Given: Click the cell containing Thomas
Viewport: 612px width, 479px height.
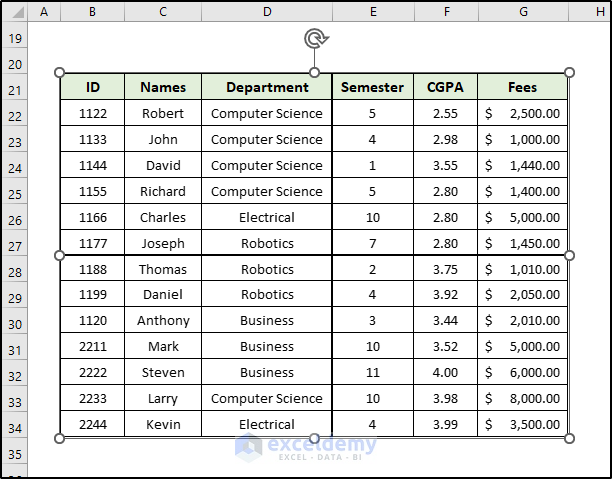Looking at the screenshot, I should point(163,269).
